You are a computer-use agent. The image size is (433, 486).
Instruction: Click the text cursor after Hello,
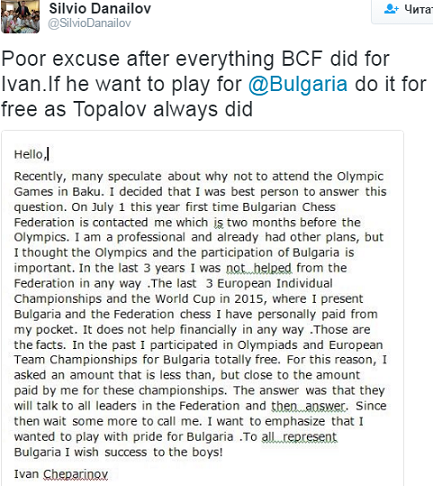pyautogui.click(x=48, y=154)
